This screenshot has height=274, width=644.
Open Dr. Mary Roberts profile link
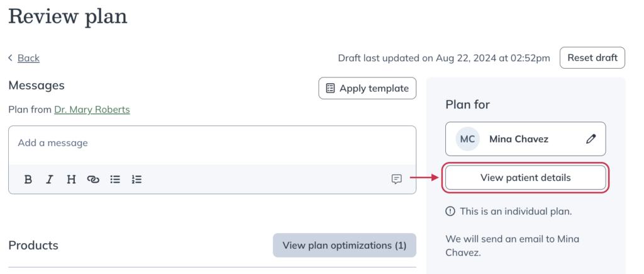pos(92,110)
